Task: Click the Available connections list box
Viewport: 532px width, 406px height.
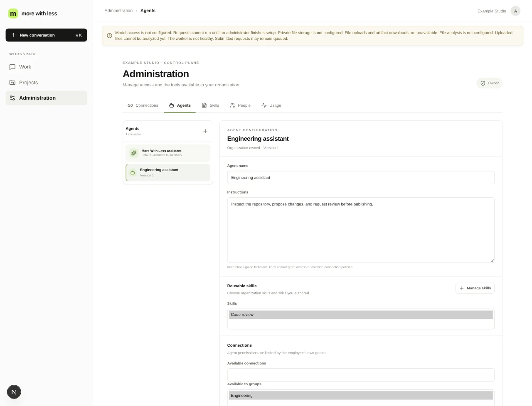Action: pos(361,375)
